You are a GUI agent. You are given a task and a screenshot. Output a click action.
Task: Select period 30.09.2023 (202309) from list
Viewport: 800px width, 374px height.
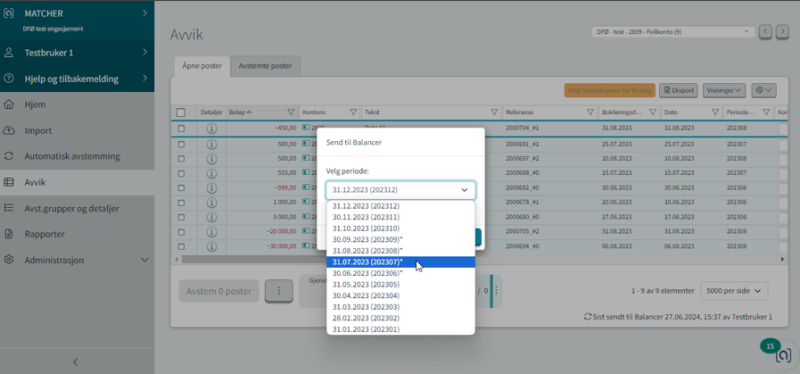pos(401,240)
